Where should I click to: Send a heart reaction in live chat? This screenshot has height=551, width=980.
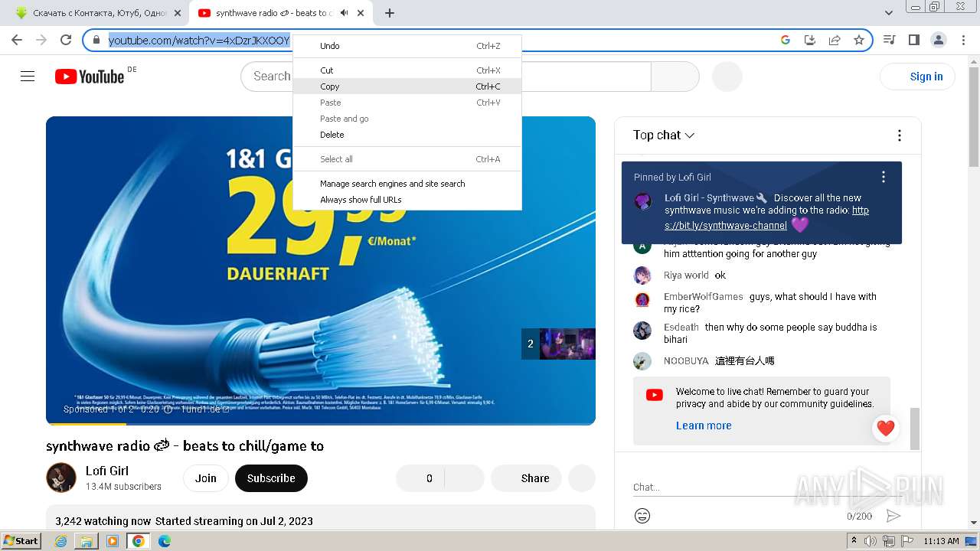pyautogui.click(x=886, y=429)
